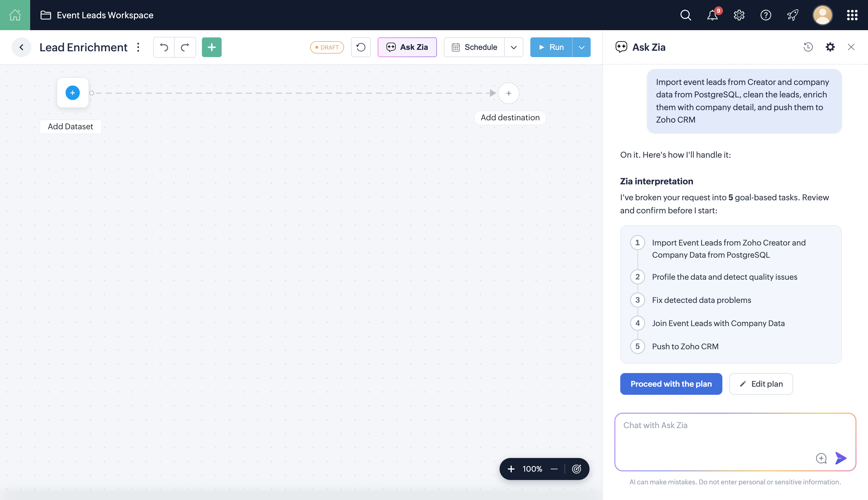Click the add attachment icon in chat

(x=821, y=458)
